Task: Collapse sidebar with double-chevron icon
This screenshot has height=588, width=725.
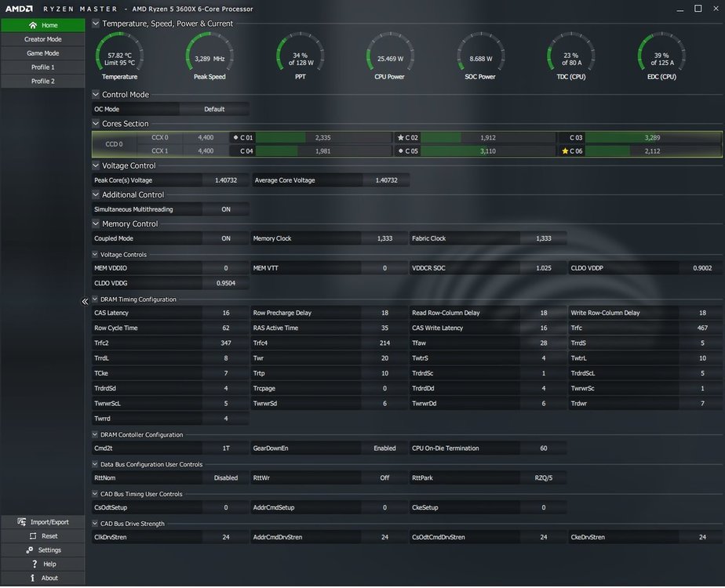Action: (x=85, y=302)
